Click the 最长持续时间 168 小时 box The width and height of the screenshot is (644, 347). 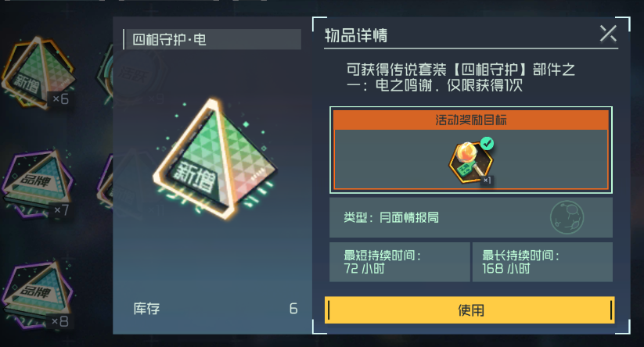[x=542, y=262]
